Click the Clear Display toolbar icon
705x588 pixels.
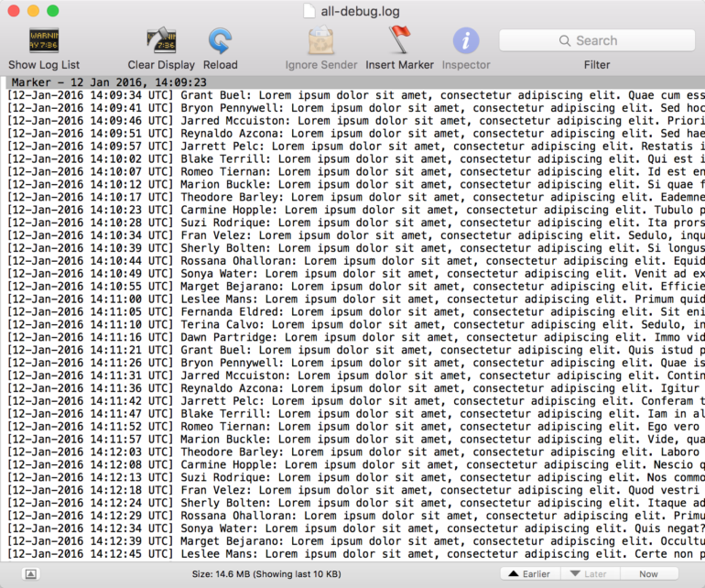161,41
